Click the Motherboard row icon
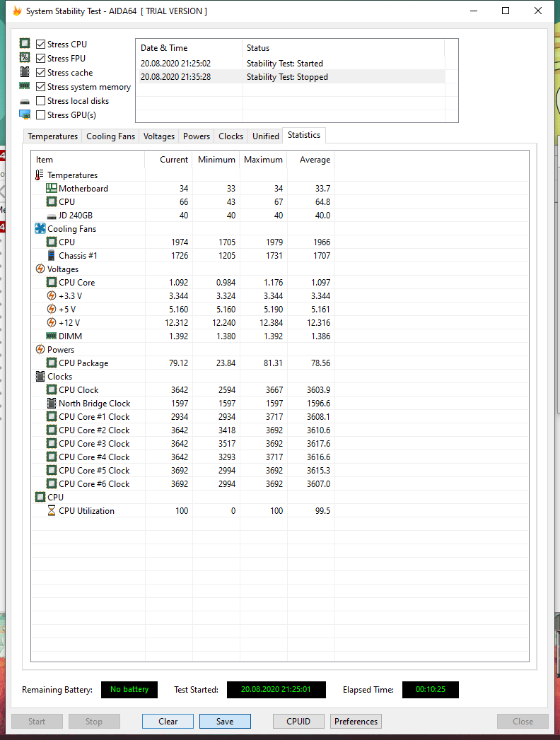This screenshot has width=560, height=740. pyautogui.click(x=51, y=188)
